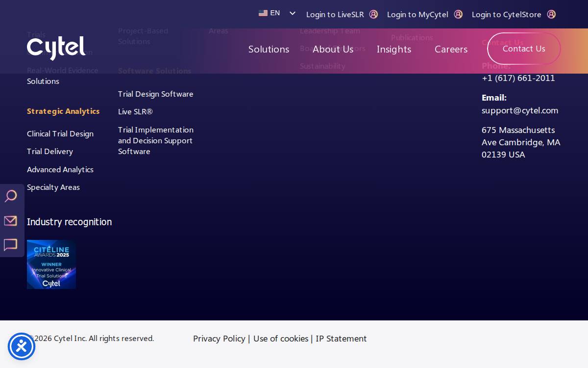Open Specialty Areas link

coord(53,187)
